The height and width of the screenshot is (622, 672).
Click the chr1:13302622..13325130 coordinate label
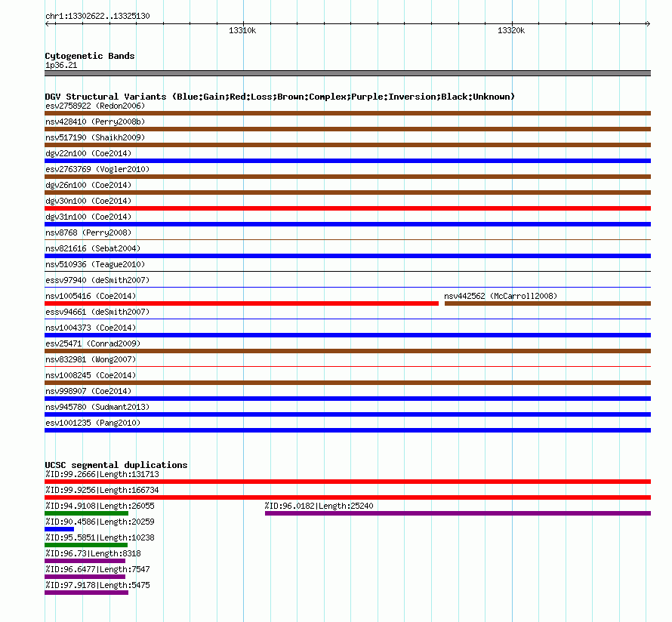click(x=97, y=16)
